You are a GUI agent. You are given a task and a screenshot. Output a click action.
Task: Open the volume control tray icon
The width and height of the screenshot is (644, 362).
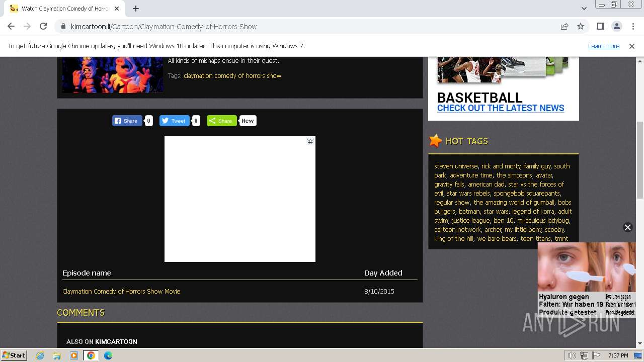coord(572,355)
